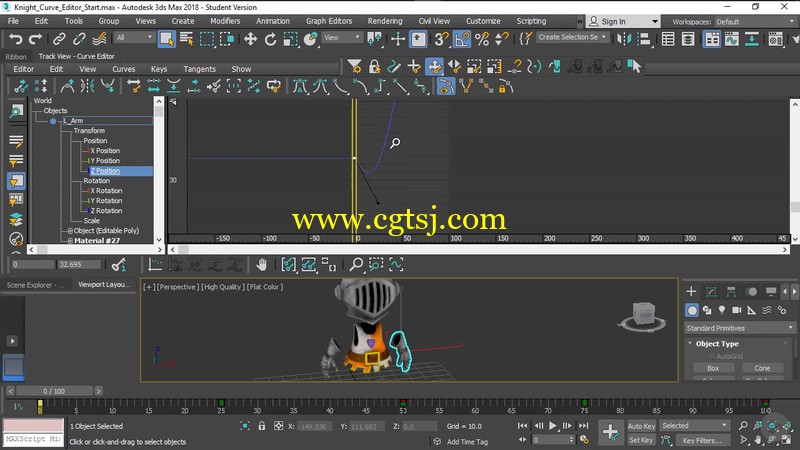Activate the Select Object tool
This screenshot has width=800, height=450.
[167, 39]
